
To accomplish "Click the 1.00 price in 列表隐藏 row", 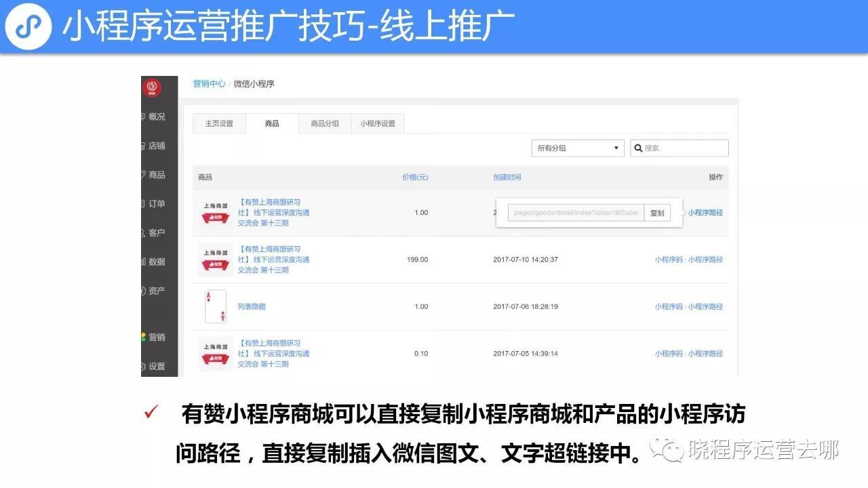I will (421, 306).
